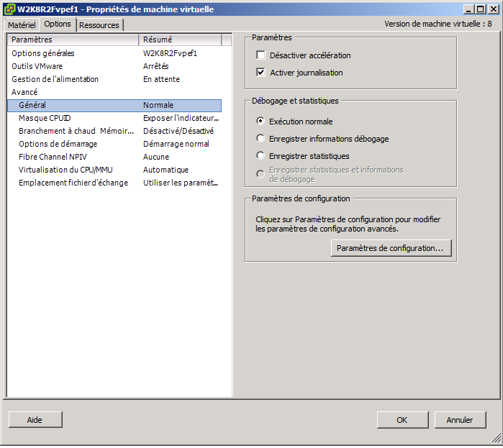Select the Outils VMware entry
This screenshot has width=503, height=448.
pyautogui.click(x=114, y=66)
